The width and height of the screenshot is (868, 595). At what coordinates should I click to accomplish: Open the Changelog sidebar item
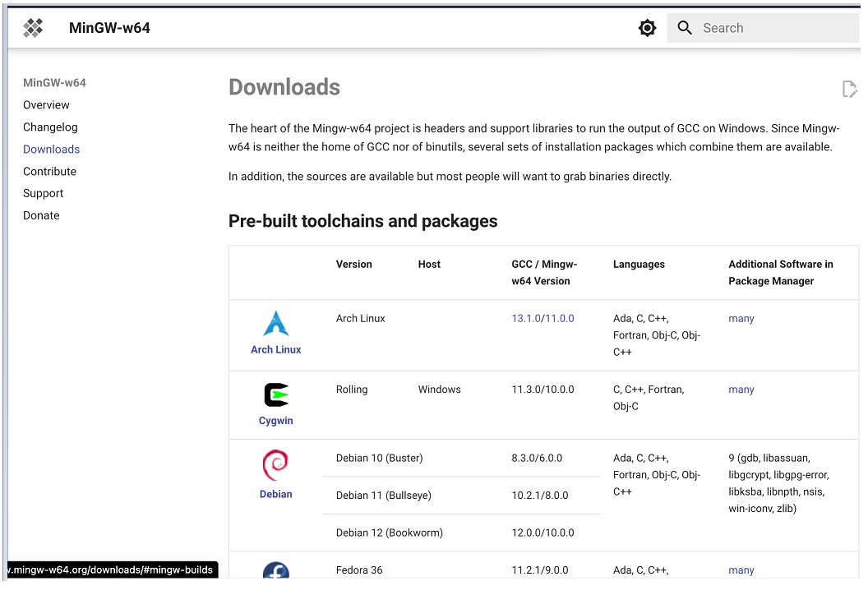tap(50, 127)
